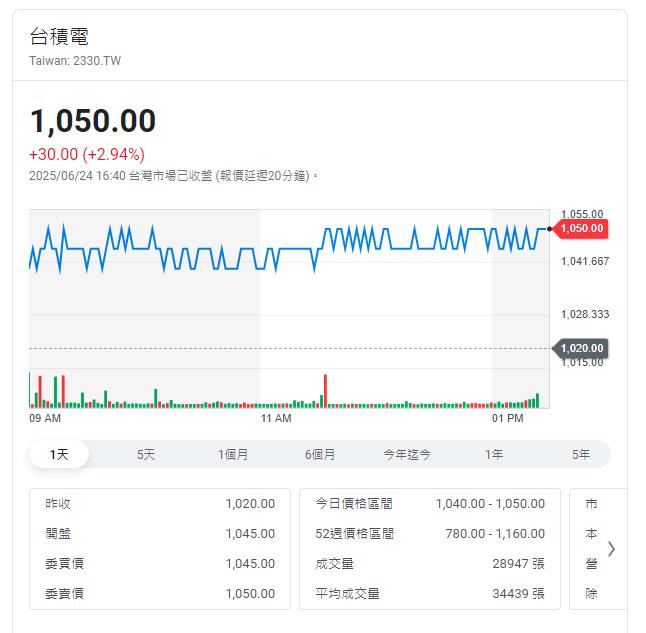Switch chart to 1年 range
This screenshot has width=646, height=633.
coord(494,454)
